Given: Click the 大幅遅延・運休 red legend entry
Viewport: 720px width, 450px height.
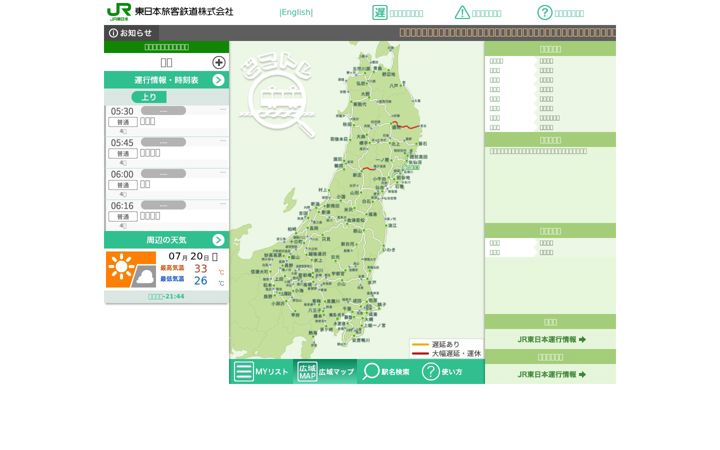Looking at the screenshot, I should pyautogui.click(x=446, y=354).
